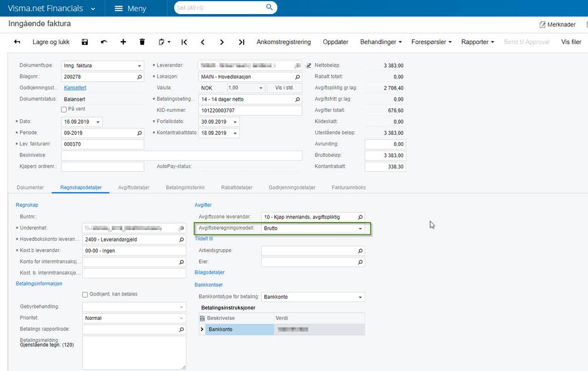
Task: Expand the Dokumenttype dropdown
Action: coord(139,66)
